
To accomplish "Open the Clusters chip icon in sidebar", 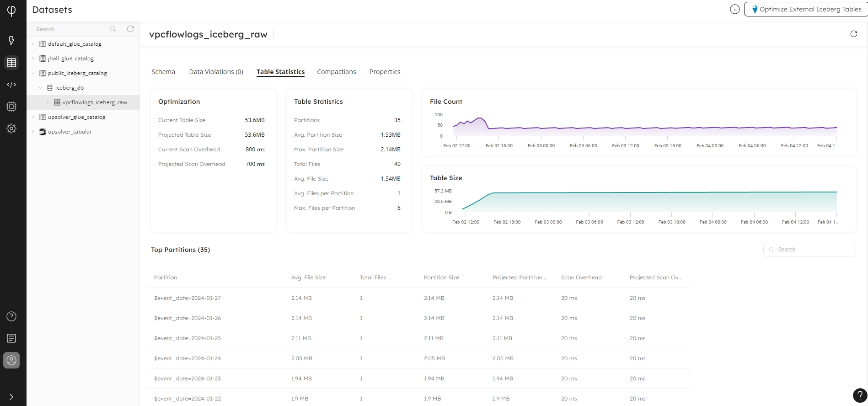I will 11,107.
